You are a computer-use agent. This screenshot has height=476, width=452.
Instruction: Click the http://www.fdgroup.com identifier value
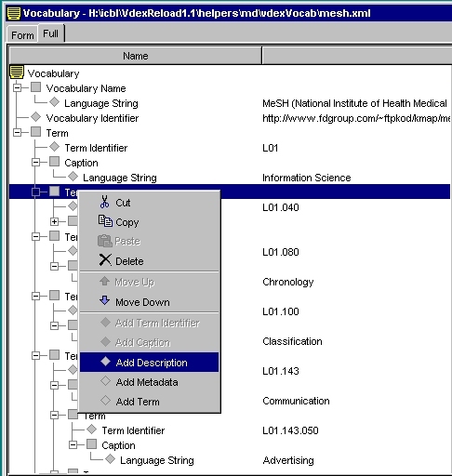click(x=356, y=118)
